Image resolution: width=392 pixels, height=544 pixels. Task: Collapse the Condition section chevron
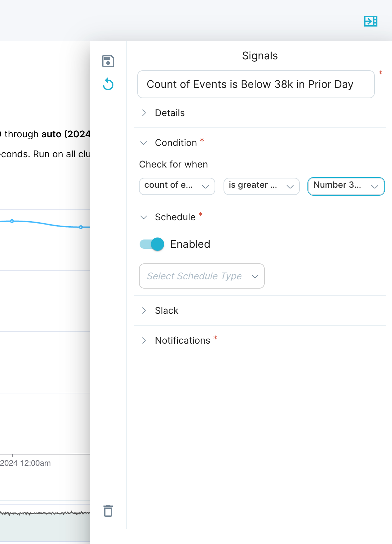coord(144,143)
